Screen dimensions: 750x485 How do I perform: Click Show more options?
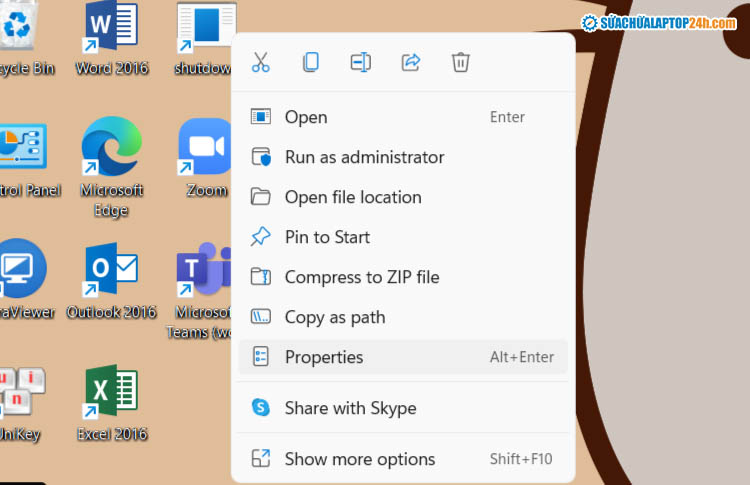pos(403,459)
